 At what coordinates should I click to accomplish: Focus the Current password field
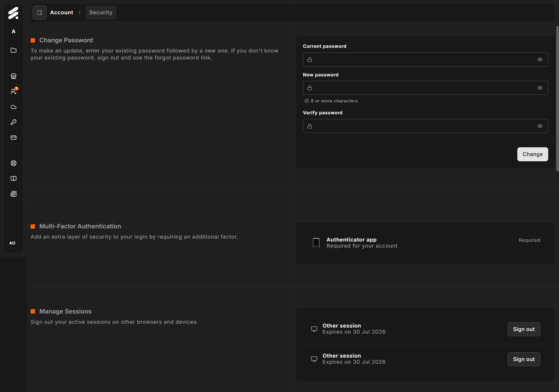[x=425, y=60]
